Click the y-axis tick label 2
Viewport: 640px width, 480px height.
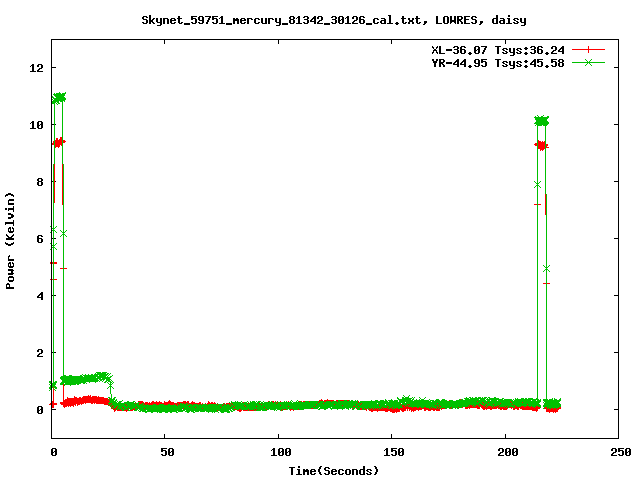pyautogui.click(x=40, y=353)
